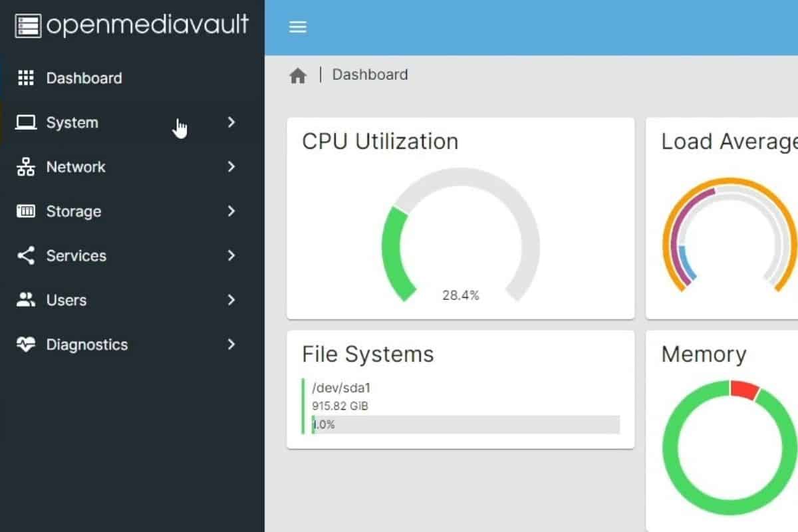Click the /dev/sda1 file system link
The image size is (798, 532).
(x=340, y=388)
